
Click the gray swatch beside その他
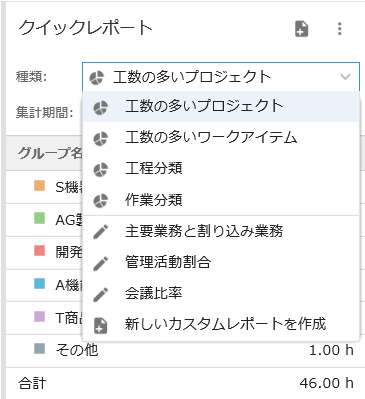pos(40,349)
